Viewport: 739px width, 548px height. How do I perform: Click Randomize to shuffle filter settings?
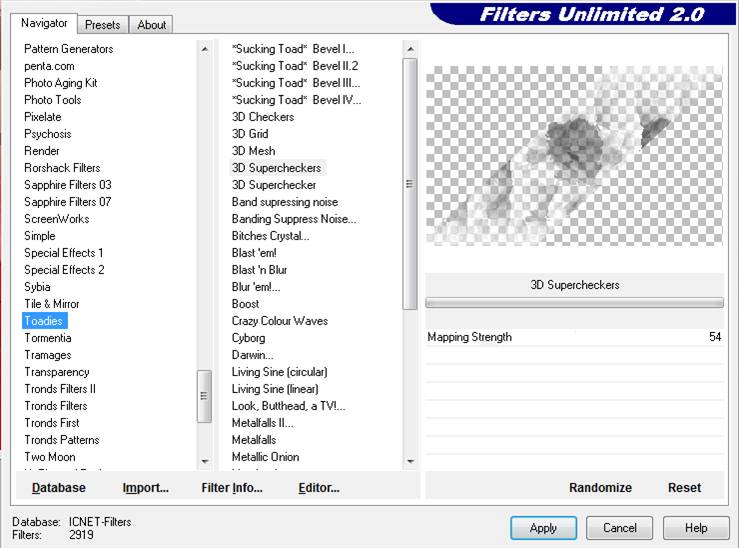point(600,488)
